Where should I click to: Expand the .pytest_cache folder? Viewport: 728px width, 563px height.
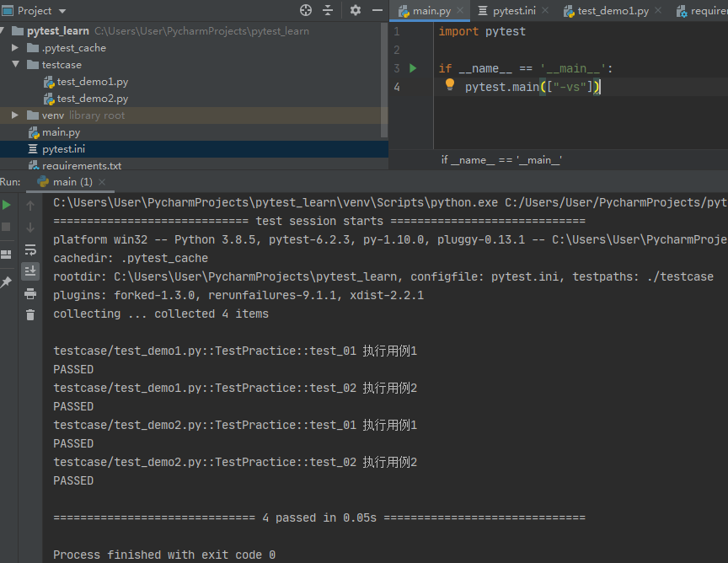point(15,48)
